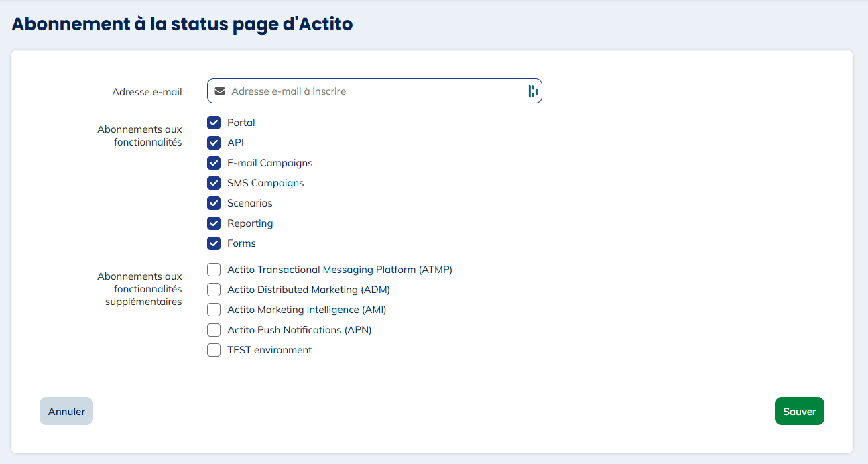Enable the TEST environment checkbox

[x=214, y=350]
